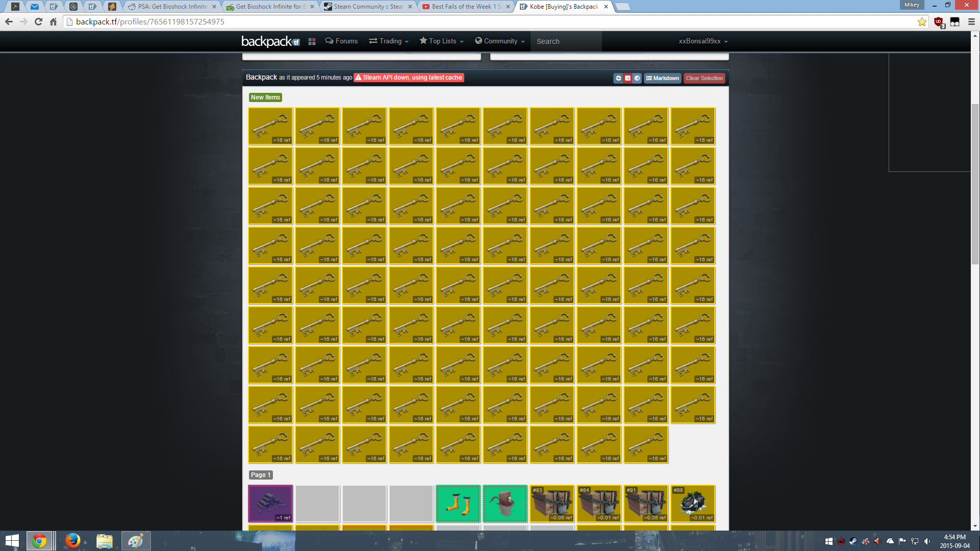Close the PSA: Get Bioshock Infinite tab

[214, 7]
